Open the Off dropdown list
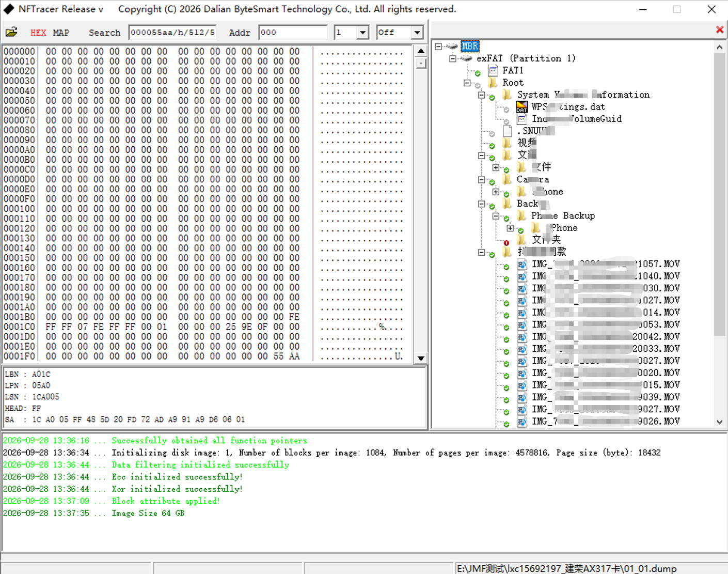 coord(417,33)
